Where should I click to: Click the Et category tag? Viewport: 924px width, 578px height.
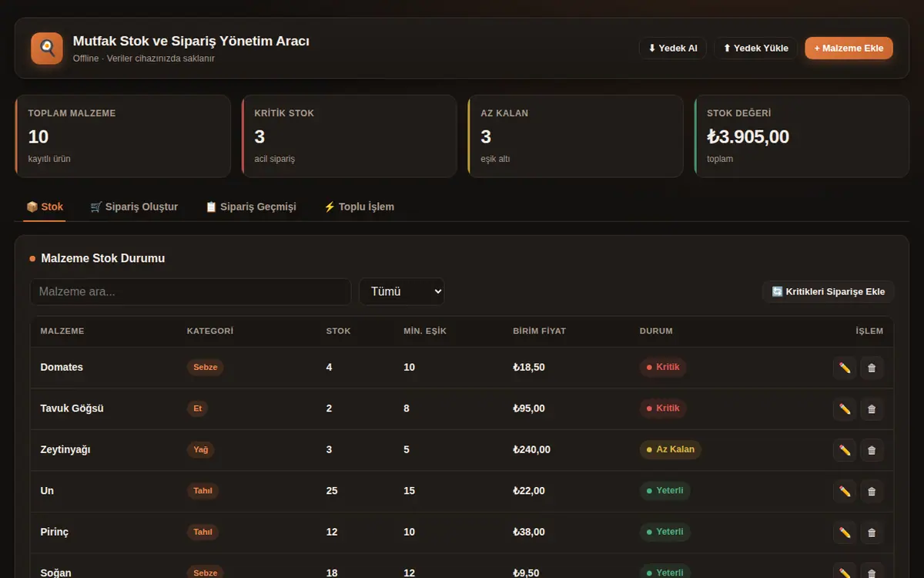[197, 408]
